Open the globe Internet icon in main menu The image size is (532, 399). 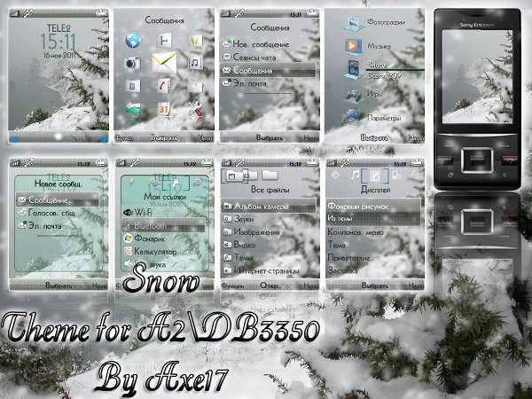point(133,41)
